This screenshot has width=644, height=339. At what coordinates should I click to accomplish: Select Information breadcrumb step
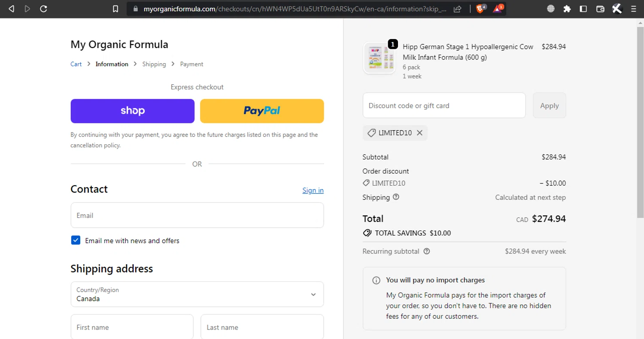click(x=112, y=64)
